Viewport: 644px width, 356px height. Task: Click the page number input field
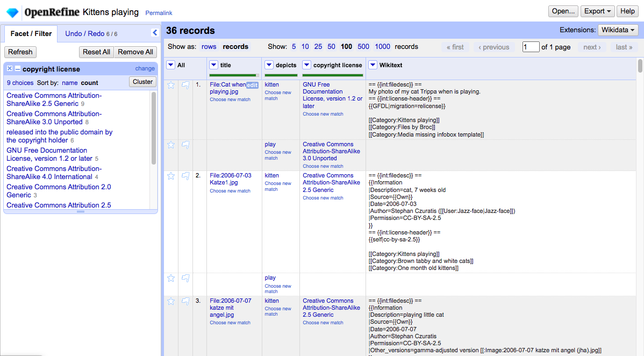click(531, 47)
